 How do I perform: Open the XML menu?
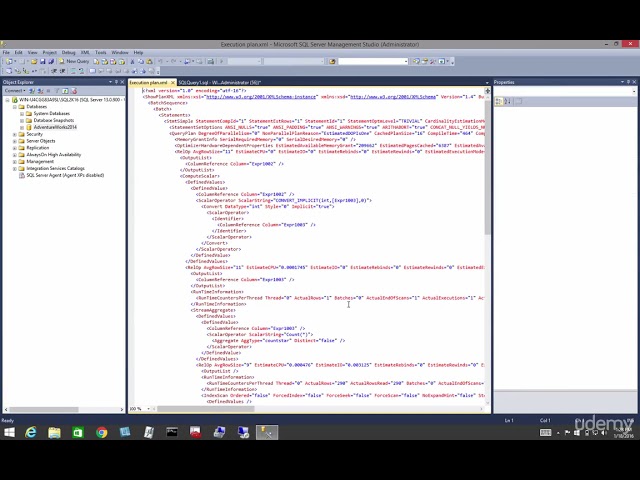[x=85, y=53]
